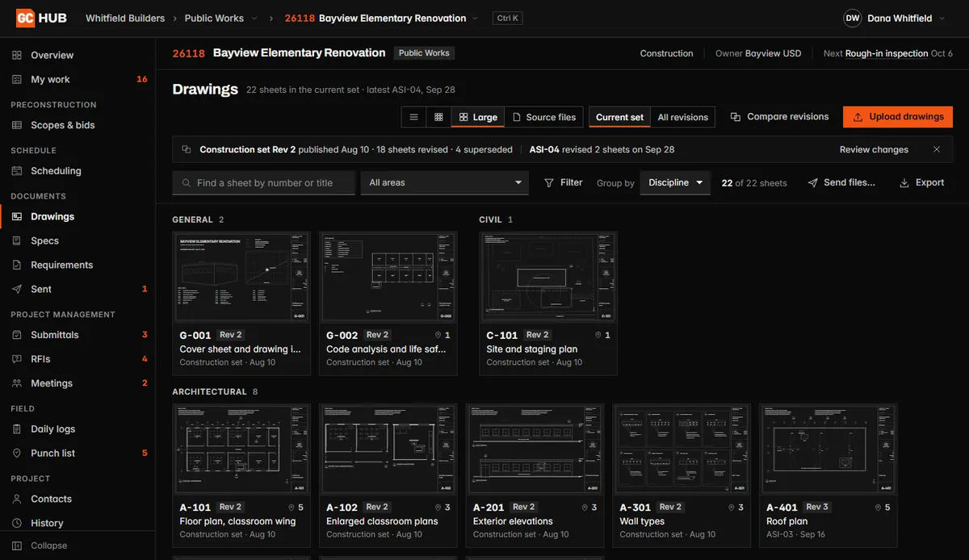
Task: Open the A-101 floor plan thumbnail
Action: tap(241, 449)
